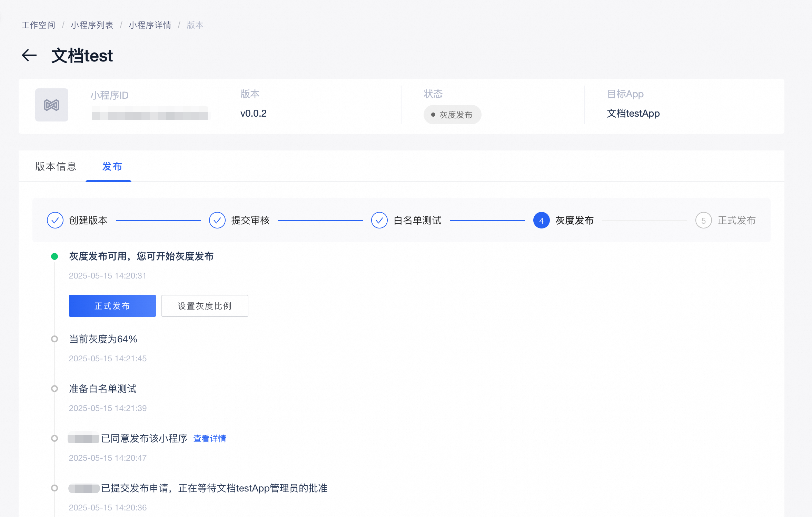This screenshot has width=812, height=517.
Task: Go to 工作空间 in breadcrumb
Action: click(x=38, y=25)
